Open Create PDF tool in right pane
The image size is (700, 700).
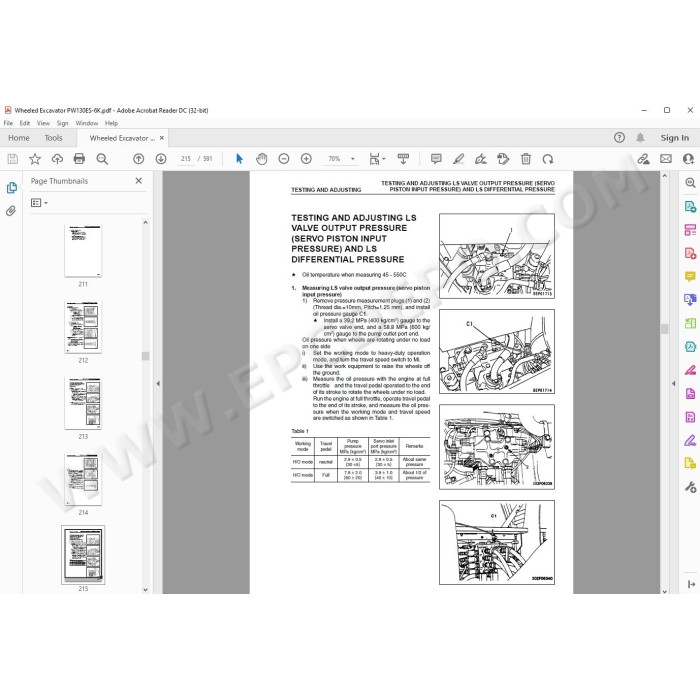point(690,254)
